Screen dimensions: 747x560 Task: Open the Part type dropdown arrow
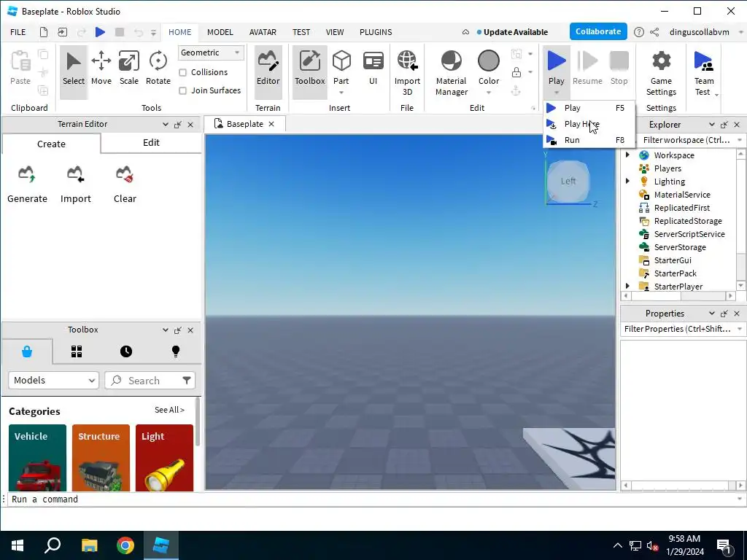(341, 93)
